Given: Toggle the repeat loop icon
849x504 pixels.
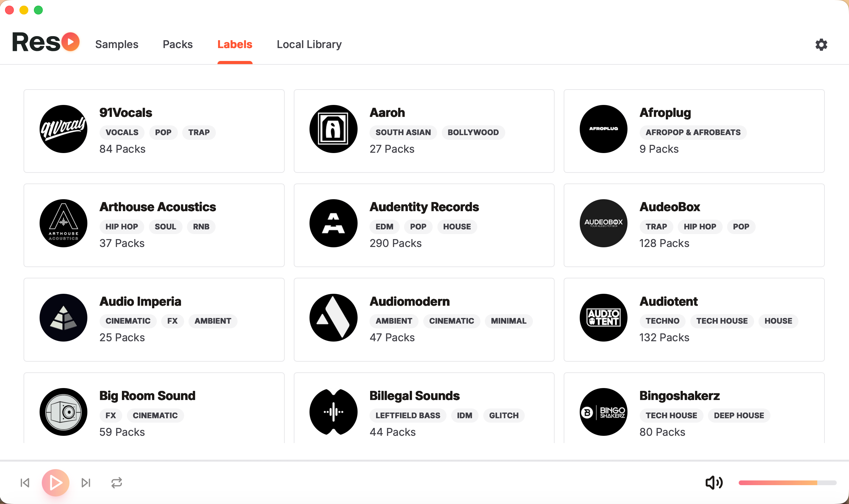Looking at the screenshot, I should tap(117, 483).
